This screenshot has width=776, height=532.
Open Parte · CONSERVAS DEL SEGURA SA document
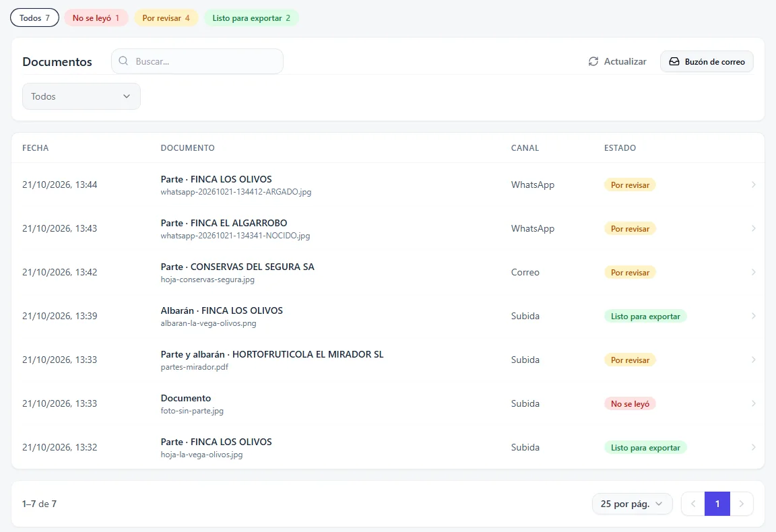coord(238,267)
